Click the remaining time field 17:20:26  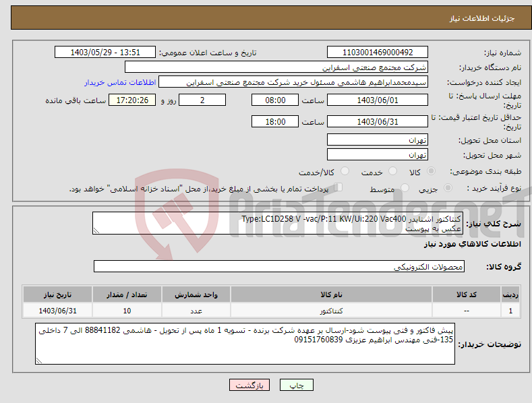pyautogui.click(x=132, y=100)
